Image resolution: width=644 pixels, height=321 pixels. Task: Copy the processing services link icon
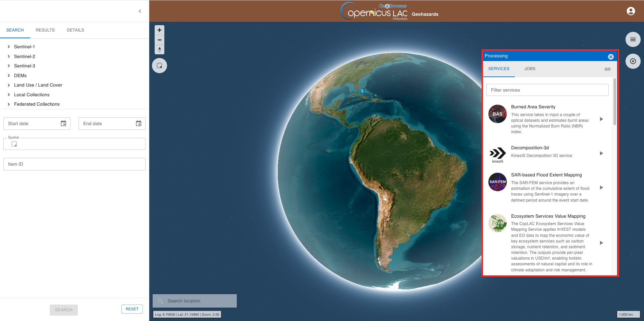click(x=607, y=69)
